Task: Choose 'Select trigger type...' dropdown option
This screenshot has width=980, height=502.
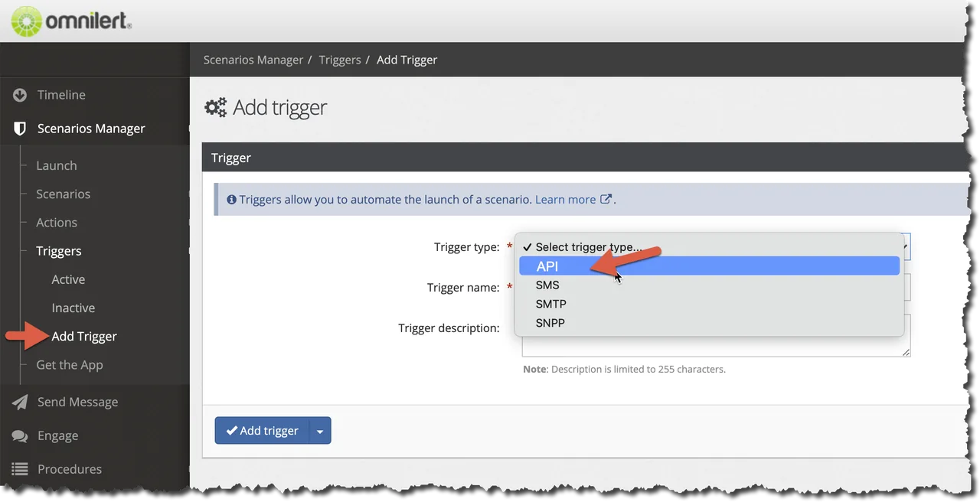Action: pos(709,247)
